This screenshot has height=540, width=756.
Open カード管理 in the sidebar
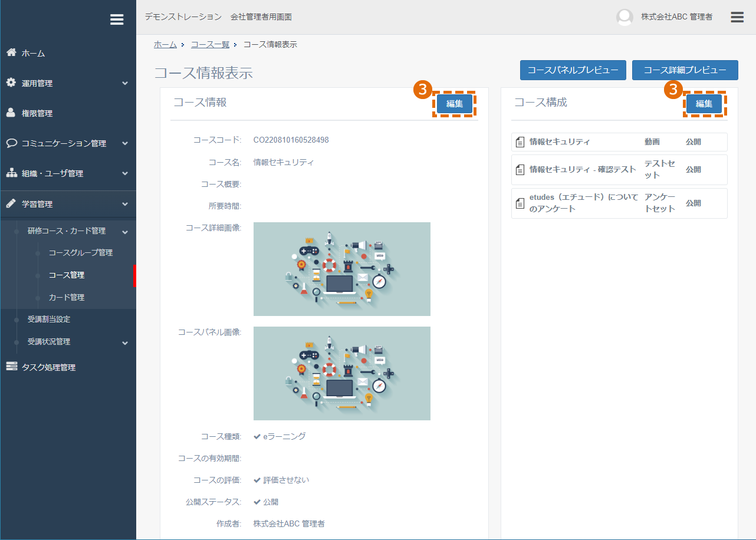[67, 297]
